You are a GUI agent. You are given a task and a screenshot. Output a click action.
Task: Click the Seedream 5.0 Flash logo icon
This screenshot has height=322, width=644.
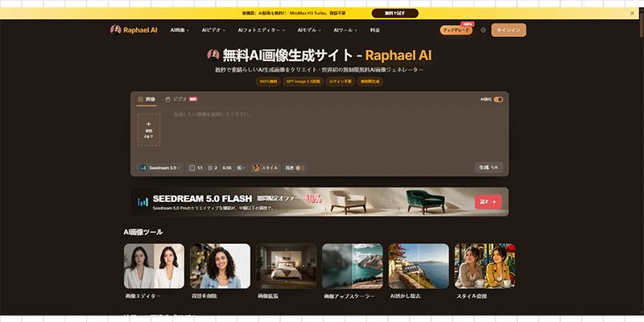(143, 202)
